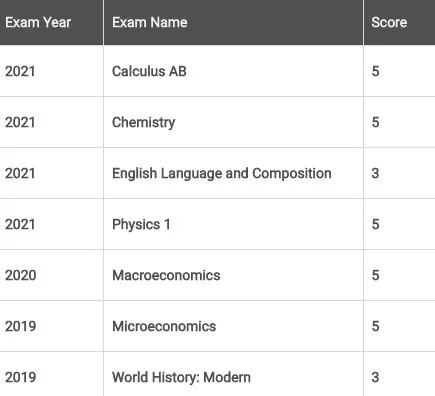Image resolution: width=435 pixels, height=396 pixels.
Task: Click the 2021 year in Calculus AB row
Action: [x=20, y=71]
